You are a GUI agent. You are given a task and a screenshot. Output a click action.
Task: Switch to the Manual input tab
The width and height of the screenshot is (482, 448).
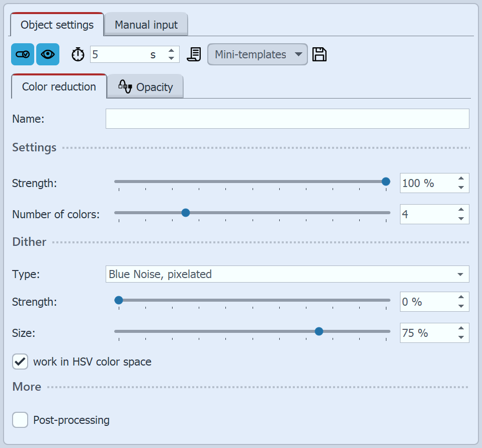point(146,25)
